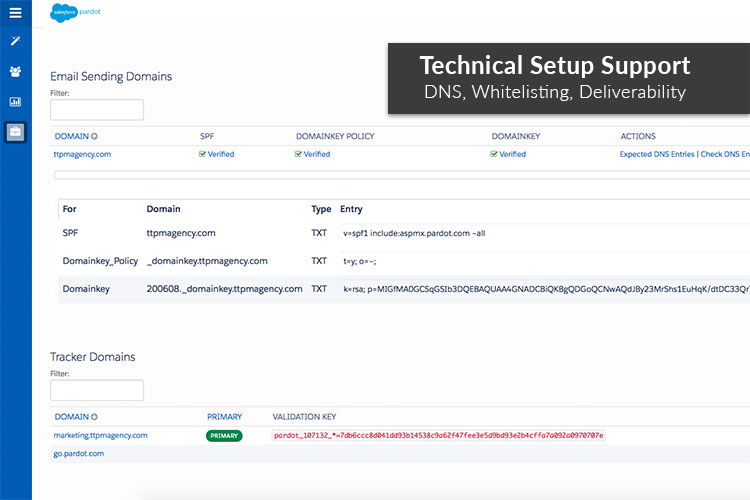Viewport: 750px width, 500px height.
Task: Click the Email Sending Domains filter field
Action: (x=97, y=110)
